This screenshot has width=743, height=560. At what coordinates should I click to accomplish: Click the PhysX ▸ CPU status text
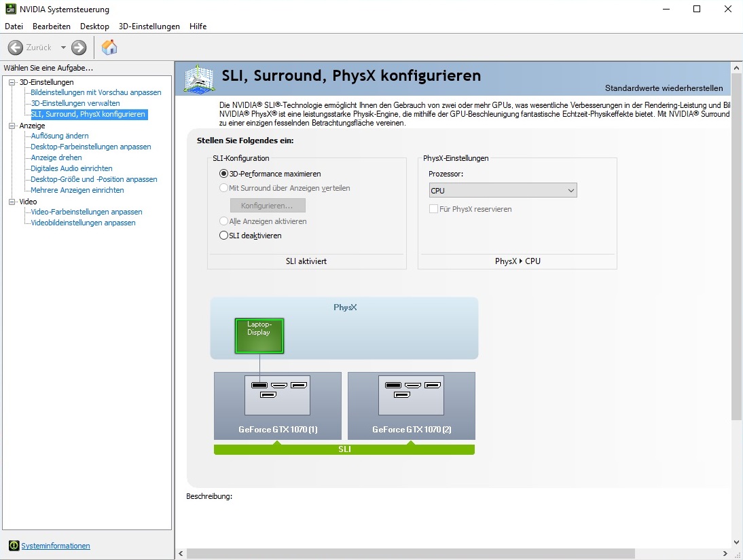pyautogui.click(x=518, y=261)
